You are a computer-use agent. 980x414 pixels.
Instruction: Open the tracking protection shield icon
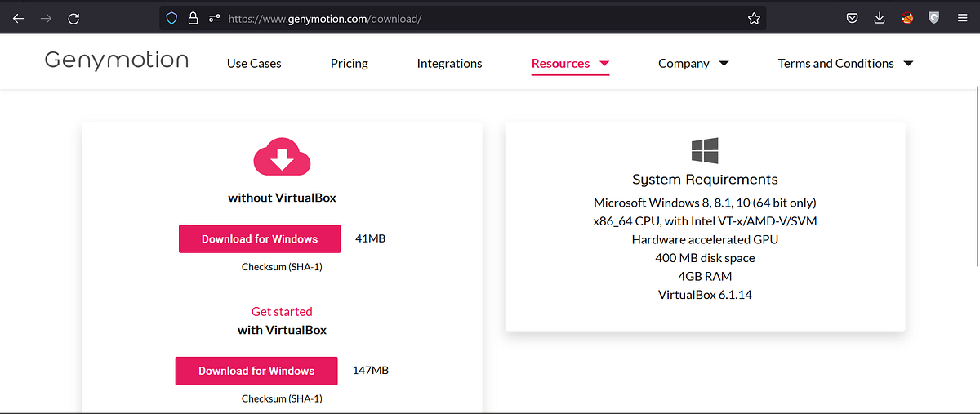(171, 17)
